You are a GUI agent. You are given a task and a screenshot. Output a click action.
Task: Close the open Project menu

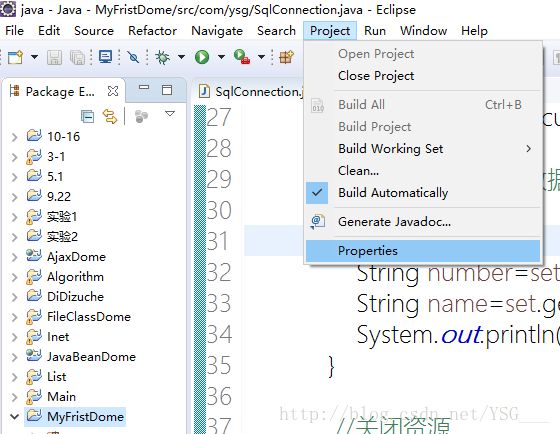pyautogui.click(x=330, y=31)
